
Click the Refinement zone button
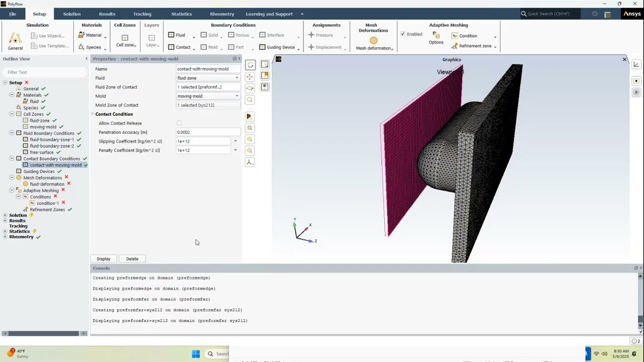471,46
